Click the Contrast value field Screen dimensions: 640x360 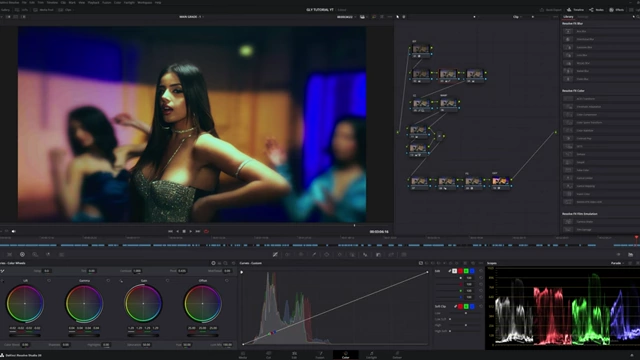point(137,271)
